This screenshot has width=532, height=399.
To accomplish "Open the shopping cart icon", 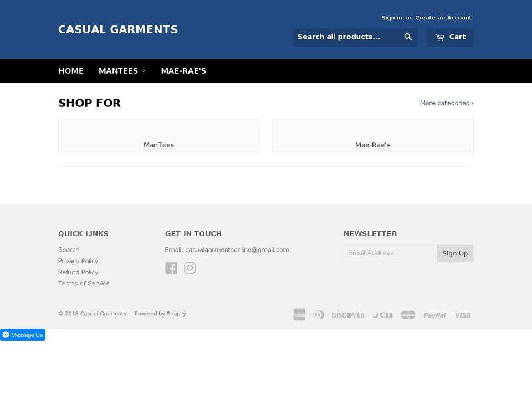I will tap(439, 37).
